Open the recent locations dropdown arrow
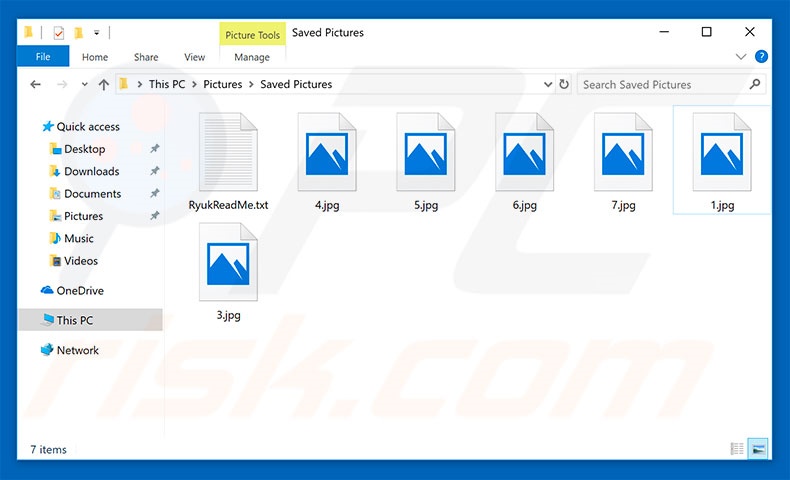This screenshot has height=480, width=790. point(85,84)
